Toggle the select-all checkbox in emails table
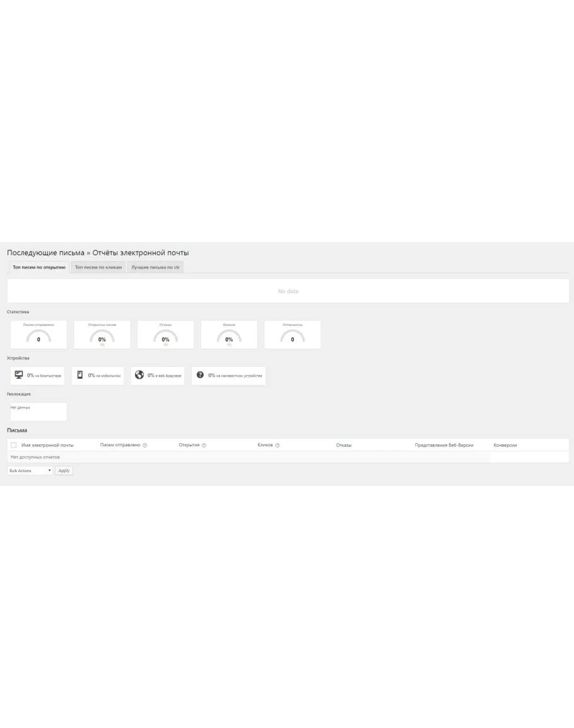 coord(14,446)
